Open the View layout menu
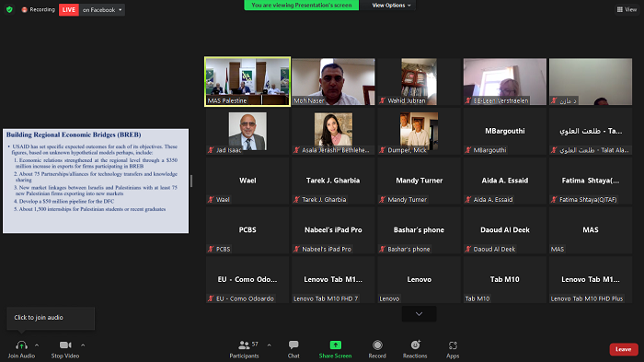Viewport: 644px width, 362px height. pos(627,9)
